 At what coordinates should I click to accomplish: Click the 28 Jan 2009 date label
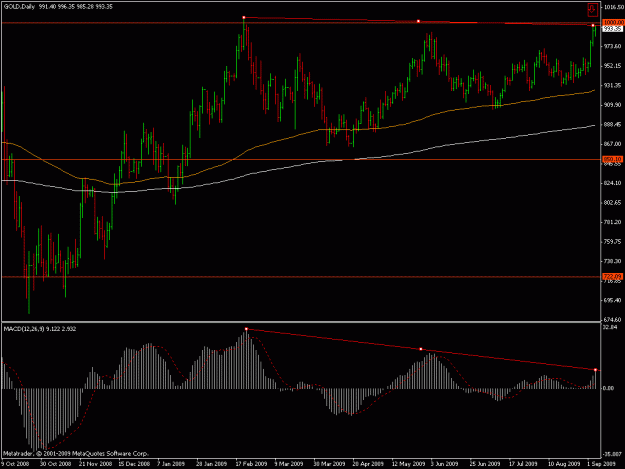[212, 464]
